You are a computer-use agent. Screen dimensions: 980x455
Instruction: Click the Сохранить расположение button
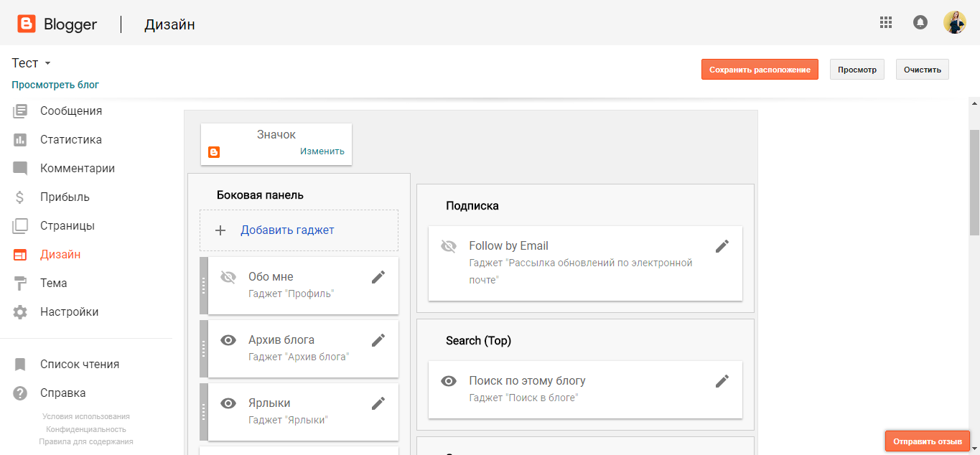760,70
